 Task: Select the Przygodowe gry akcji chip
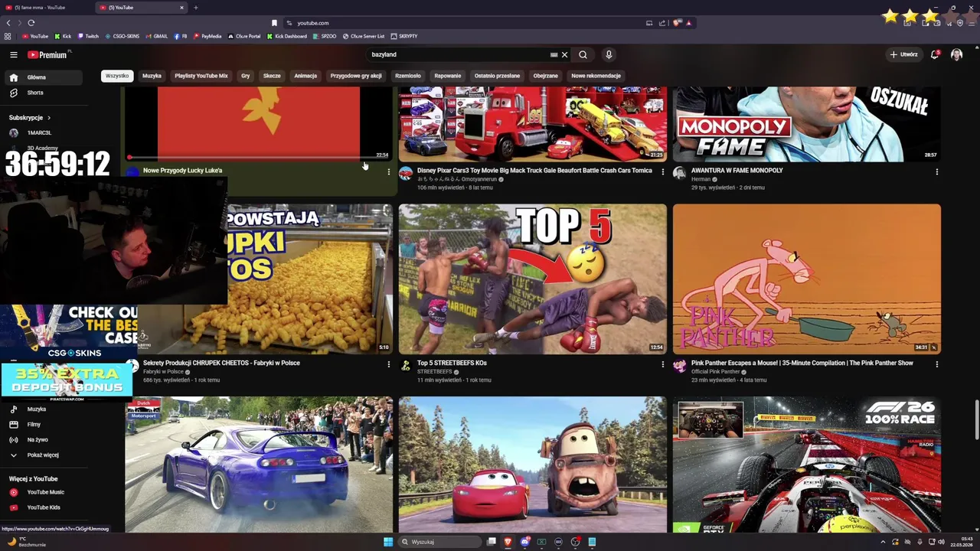point(356,76)
